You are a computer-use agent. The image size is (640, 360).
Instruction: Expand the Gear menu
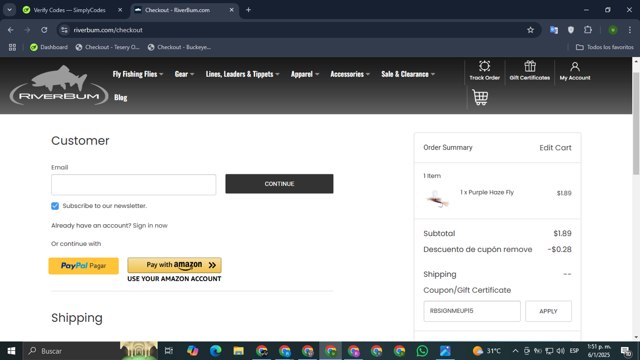click(x=184, y=74)
